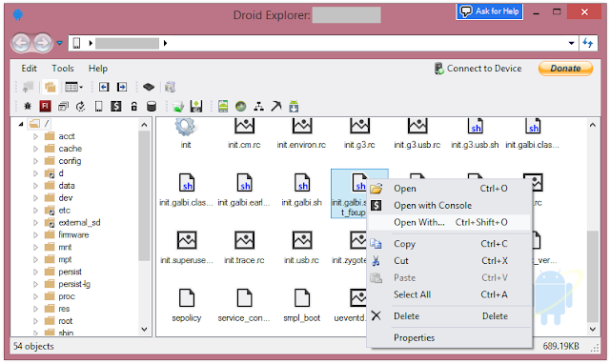This screenshot has height=364, width=610.
Task: Click the black database cylinder icon
Action: pos(152,106)
